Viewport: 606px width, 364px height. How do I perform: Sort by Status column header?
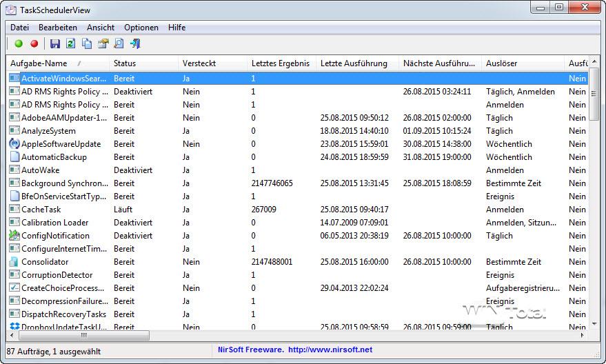pos(144,63)
